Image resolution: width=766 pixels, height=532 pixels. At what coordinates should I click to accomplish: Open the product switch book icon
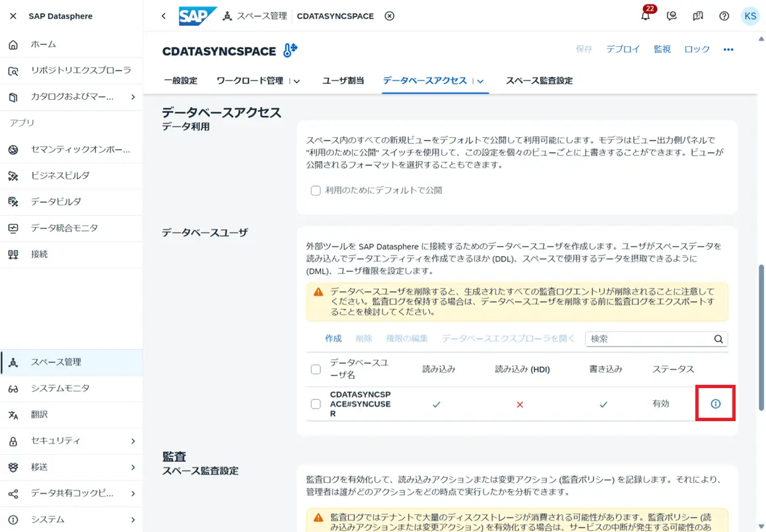pos(697,16)
